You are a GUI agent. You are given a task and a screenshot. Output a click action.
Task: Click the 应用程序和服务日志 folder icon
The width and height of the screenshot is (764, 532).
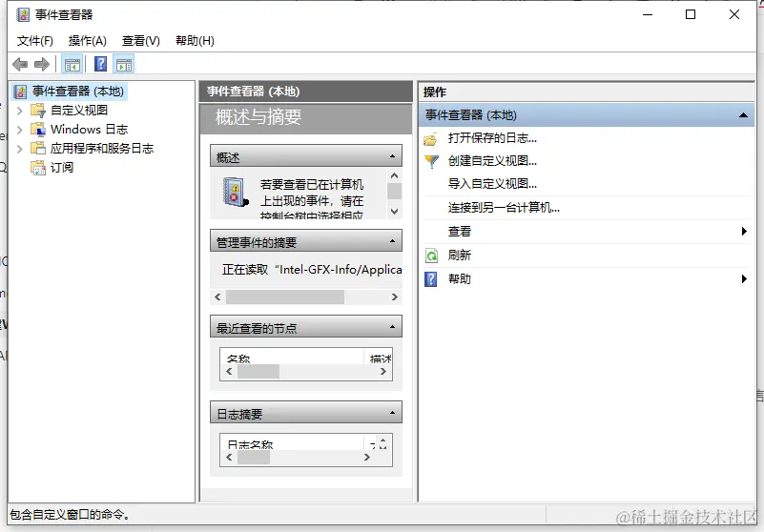pyautogui.click(x=37, y=148)
